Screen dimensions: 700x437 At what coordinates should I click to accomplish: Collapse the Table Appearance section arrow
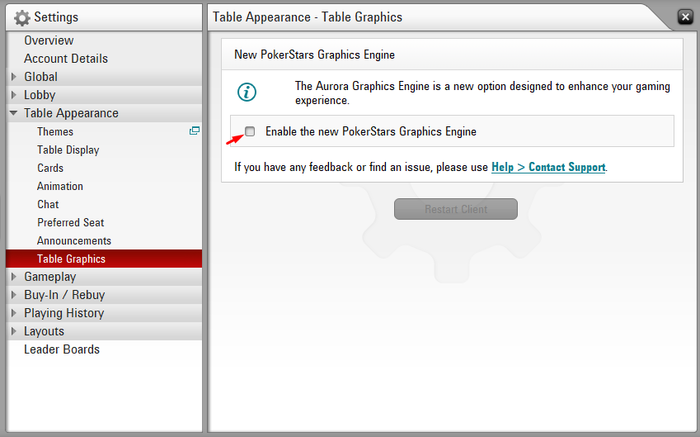(x=14, y=113)
